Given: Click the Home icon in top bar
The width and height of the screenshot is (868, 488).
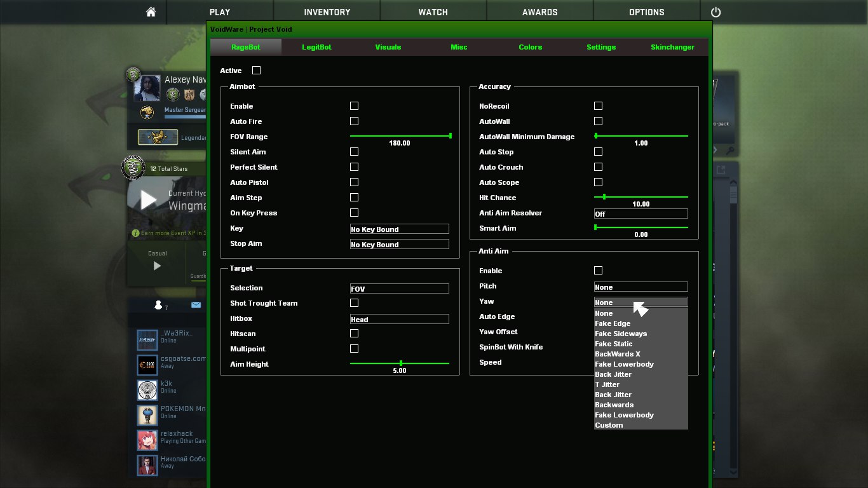Looking at the screenshot, I should pos(151,12).
